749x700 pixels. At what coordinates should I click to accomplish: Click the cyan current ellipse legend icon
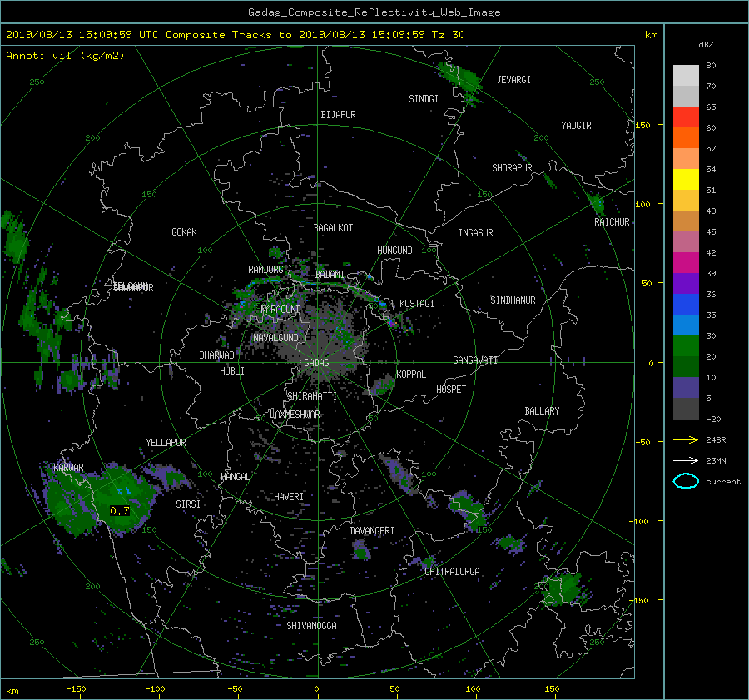tap(686, 481)
